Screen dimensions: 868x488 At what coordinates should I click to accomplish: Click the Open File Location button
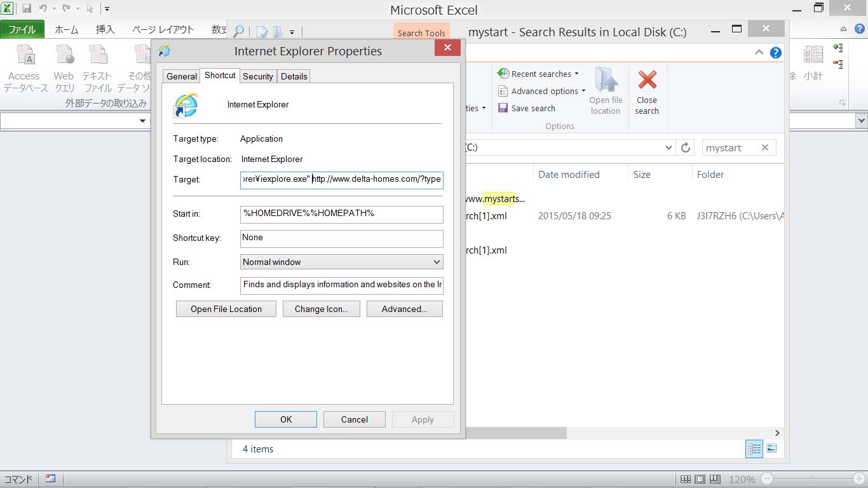[x=226, y=309]
